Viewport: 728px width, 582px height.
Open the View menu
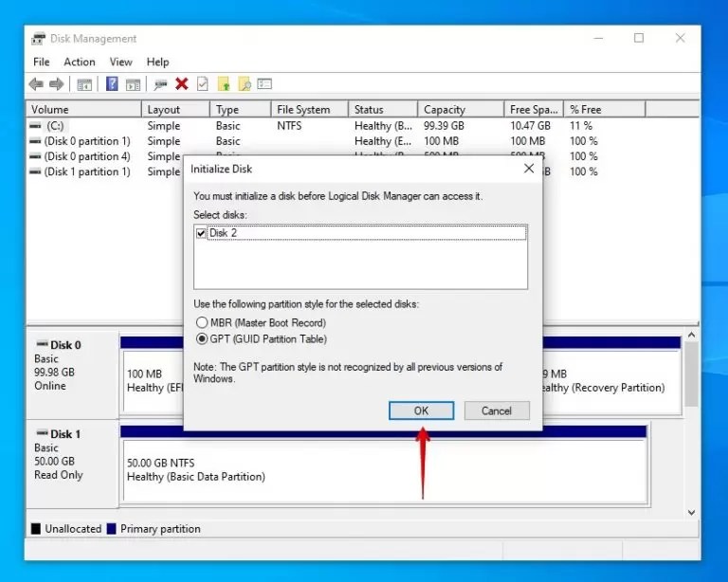(x=120, y=62)
